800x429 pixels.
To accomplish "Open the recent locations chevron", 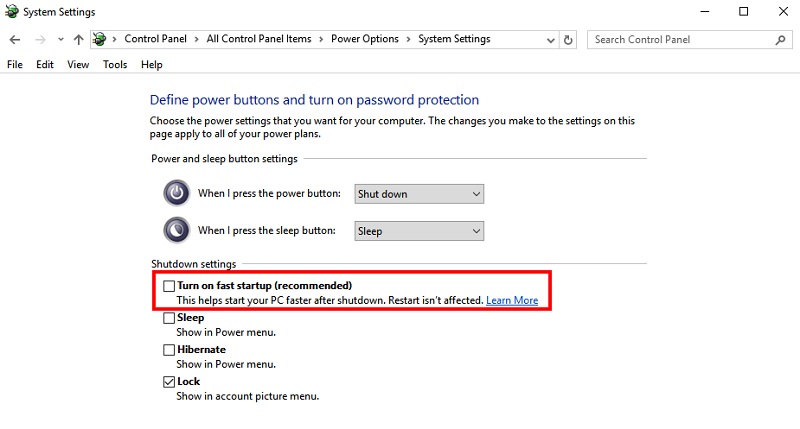I will [x=61, y=39].
